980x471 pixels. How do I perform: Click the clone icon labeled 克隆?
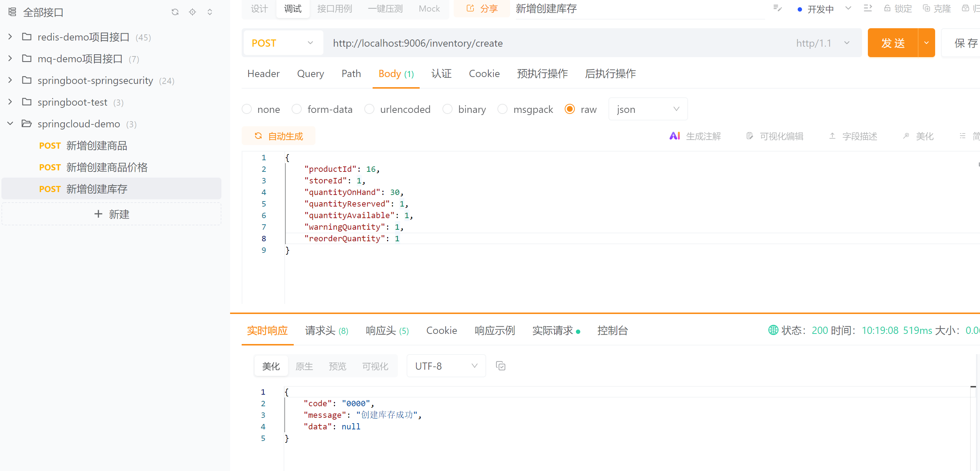[926, 8]
